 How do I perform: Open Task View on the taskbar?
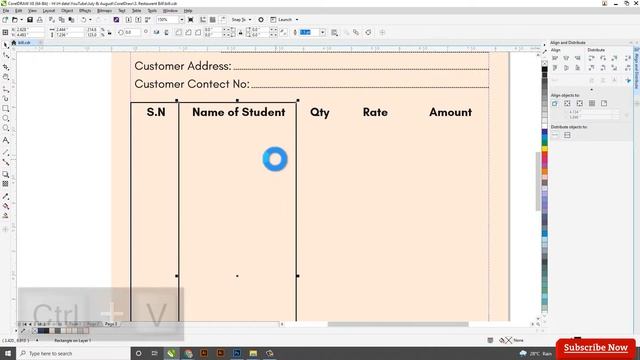coord(155,353)
